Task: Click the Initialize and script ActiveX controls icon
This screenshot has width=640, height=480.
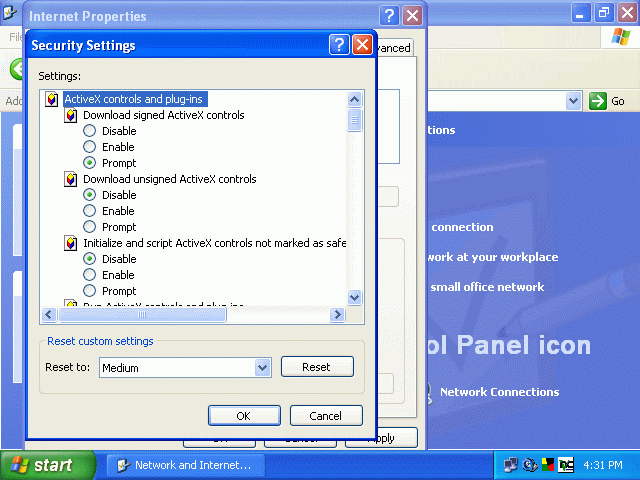Action: tap(71, 243)
